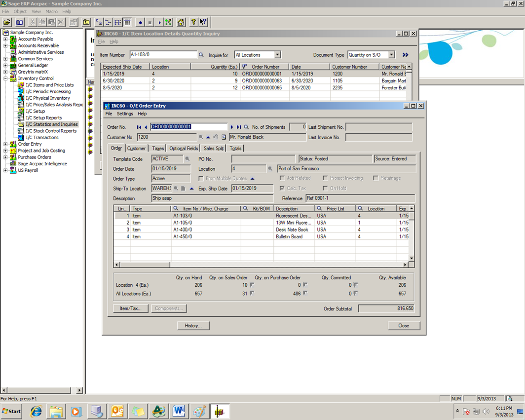The width and height of the screenshot is (525, 420).
Task: Go to next order record arrow
Action: tap(232, 127)
